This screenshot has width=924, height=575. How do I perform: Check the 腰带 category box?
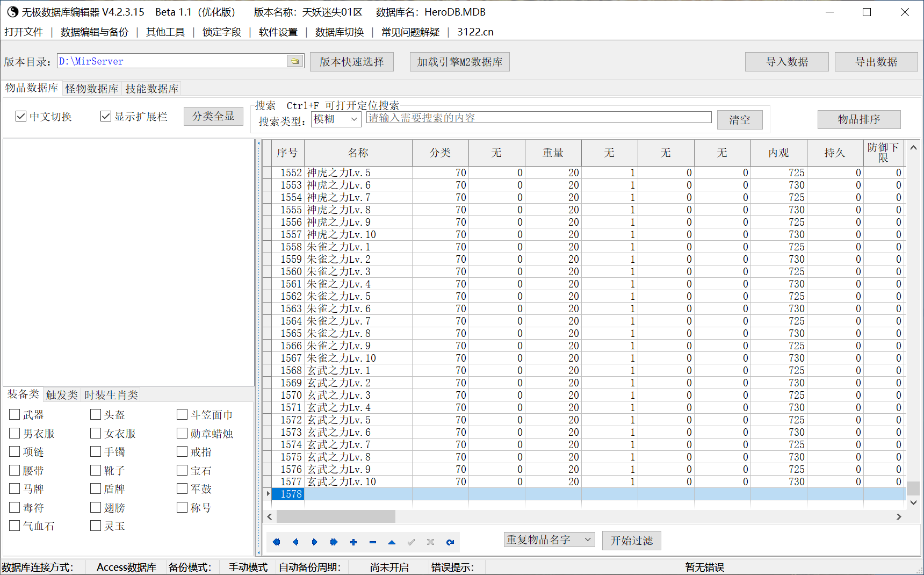[x=15, y=470]
